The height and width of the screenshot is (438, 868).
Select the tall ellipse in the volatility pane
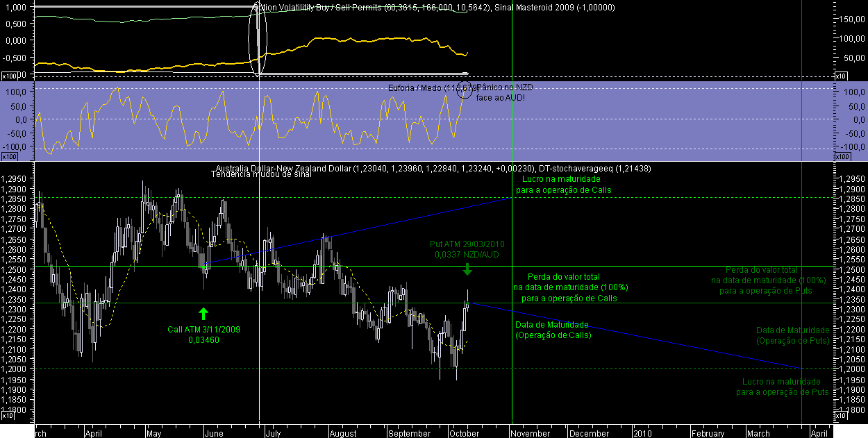point(258,40)
